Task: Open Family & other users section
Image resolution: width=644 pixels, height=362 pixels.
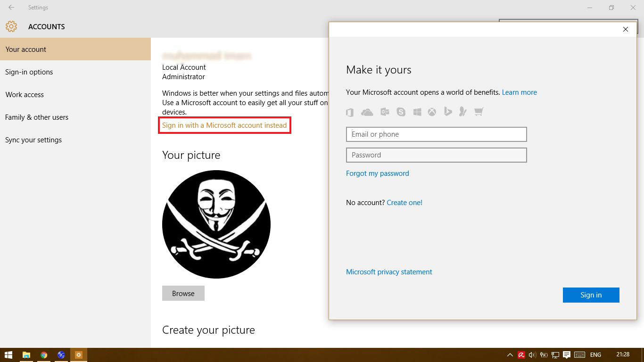Action: pyautogui.click(x=36, y=117)
